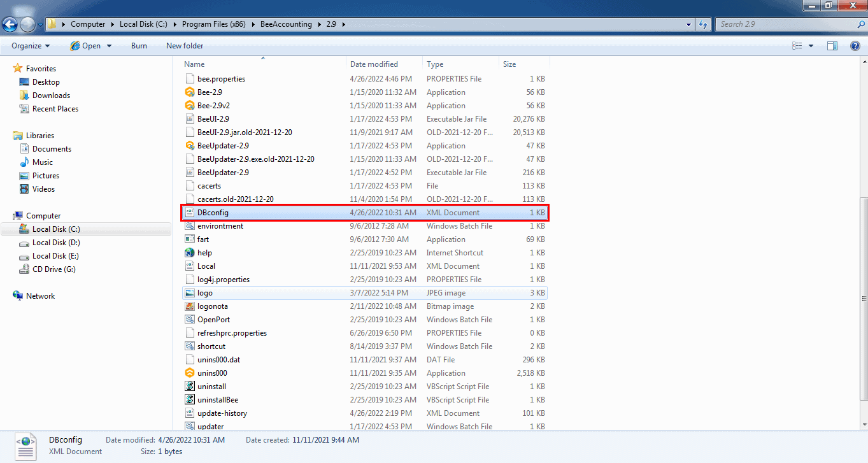Select the bee.properties file icon
This screenshot has width=868, height=463.
189,79
